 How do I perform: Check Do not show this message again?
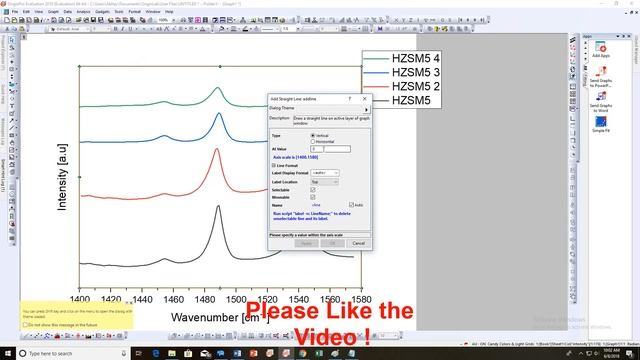25,325
